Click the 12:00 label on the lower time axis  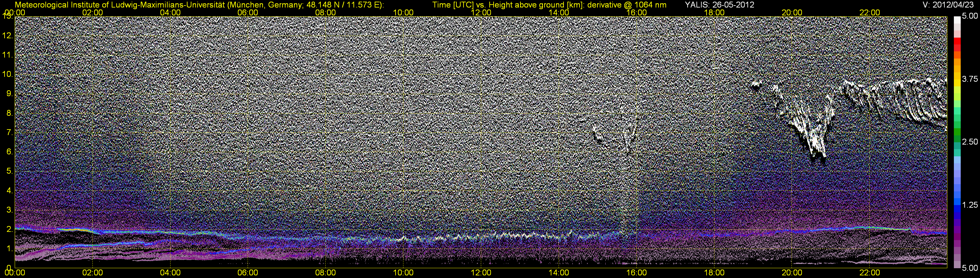coord(481,273)
